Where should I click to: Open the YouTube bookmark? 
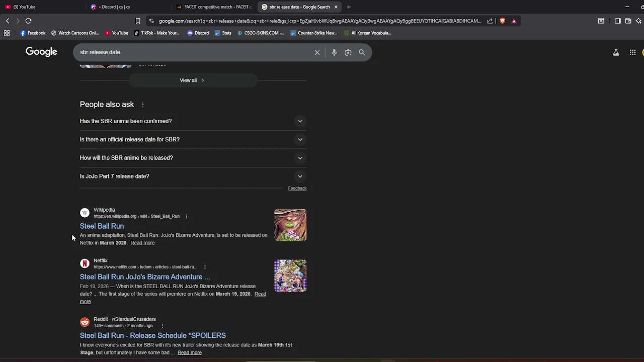(x=117, y=33)
